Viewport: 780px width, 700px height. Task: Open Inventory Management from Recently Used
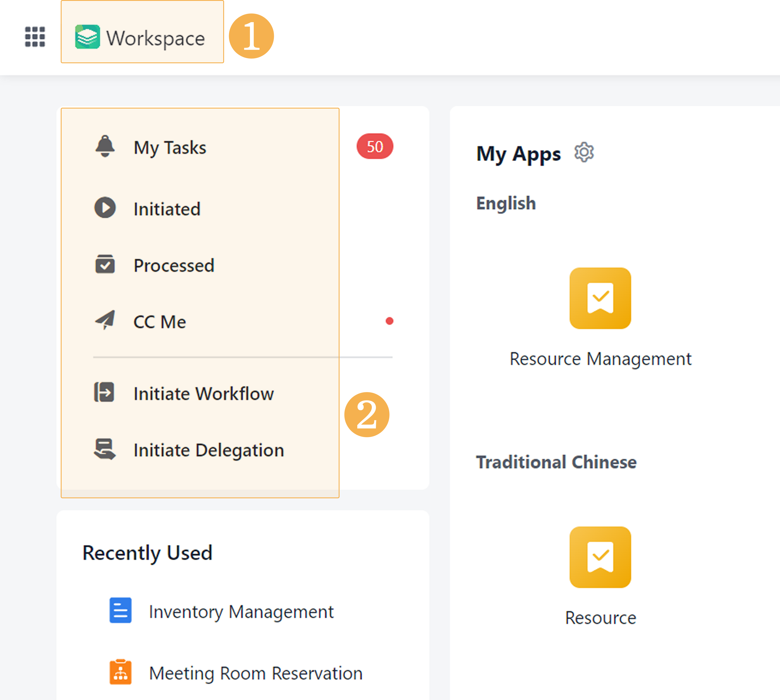tap(241, 612)
